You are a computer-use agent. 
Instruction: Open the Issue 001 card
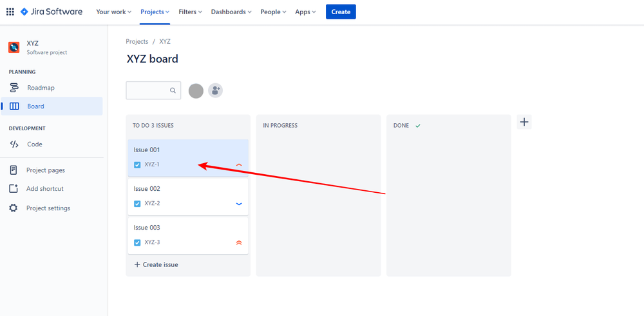(x=188, y=157)
